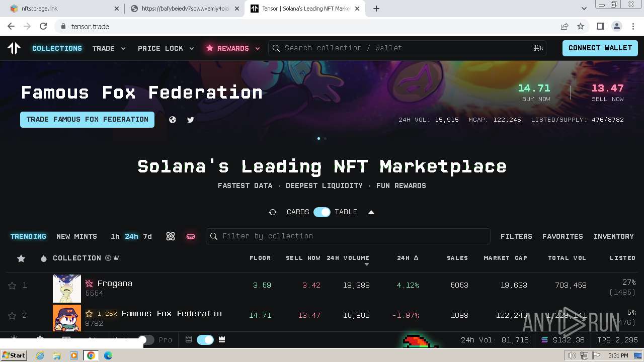Open Internet Explorer from taskbar
644x362 pixels.
[x=40, y=355]
